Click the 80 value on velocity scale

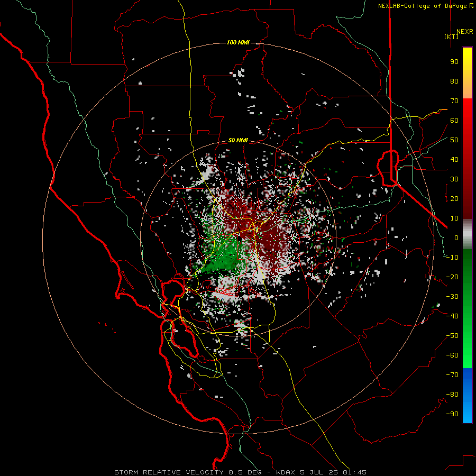point(454,81)
